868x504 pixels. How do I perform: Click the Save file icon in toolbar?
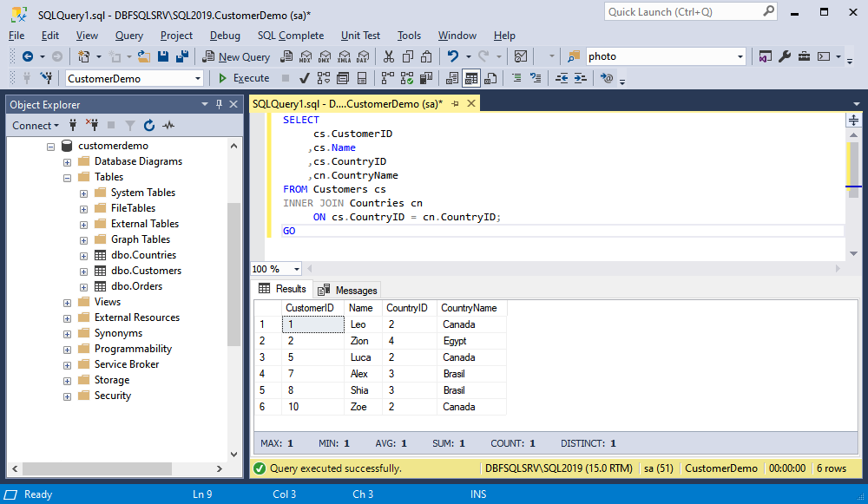click(x=163, y=56)
